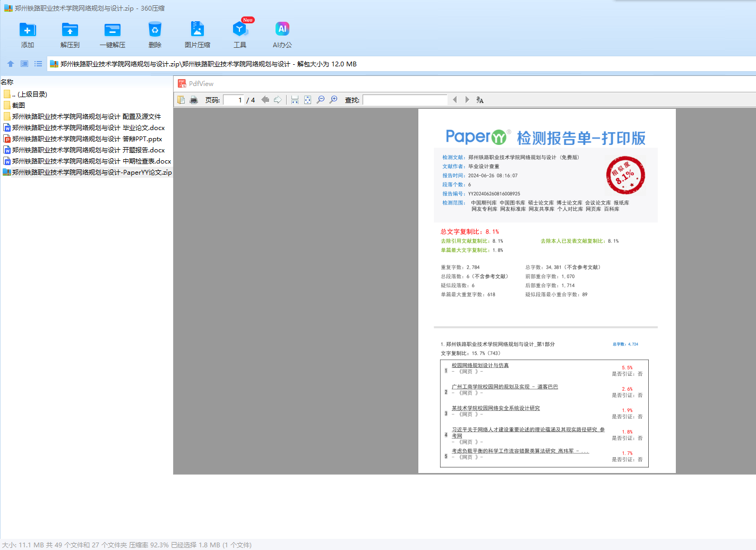756x550 pixels.
Task: Click the 查找 search text field
Action: (405, 100)
